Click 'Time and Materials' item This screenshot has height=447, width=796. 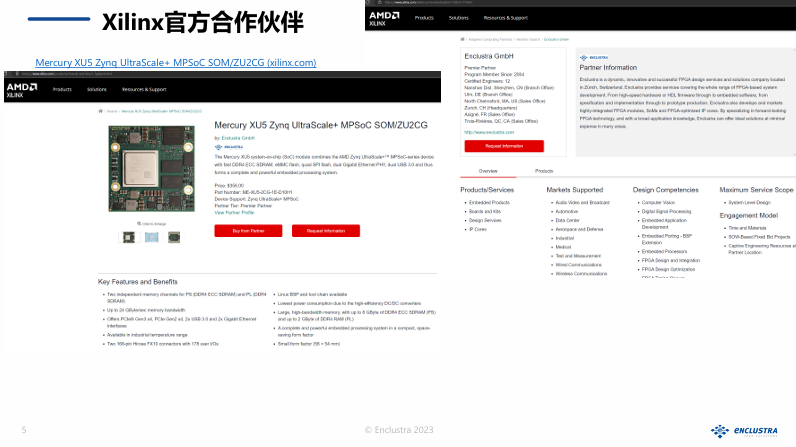(747, 228)
